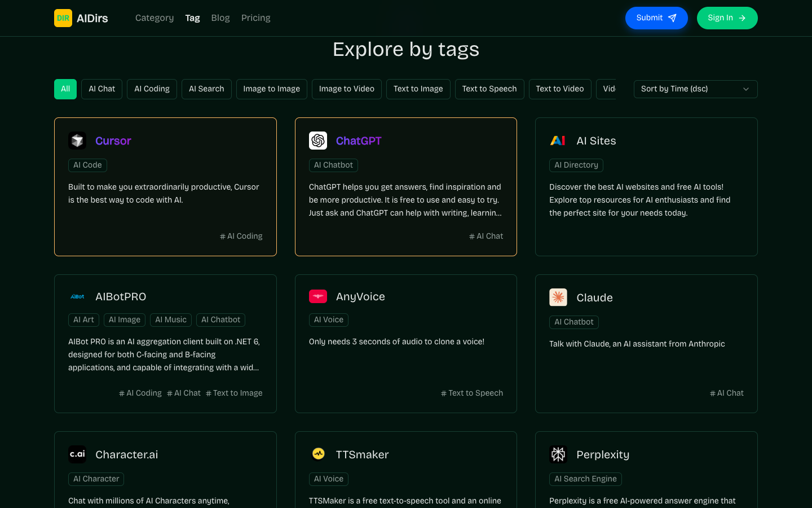Open the Claude listing title
This screenshot has width=812, height=508.
tap(594, 297)
